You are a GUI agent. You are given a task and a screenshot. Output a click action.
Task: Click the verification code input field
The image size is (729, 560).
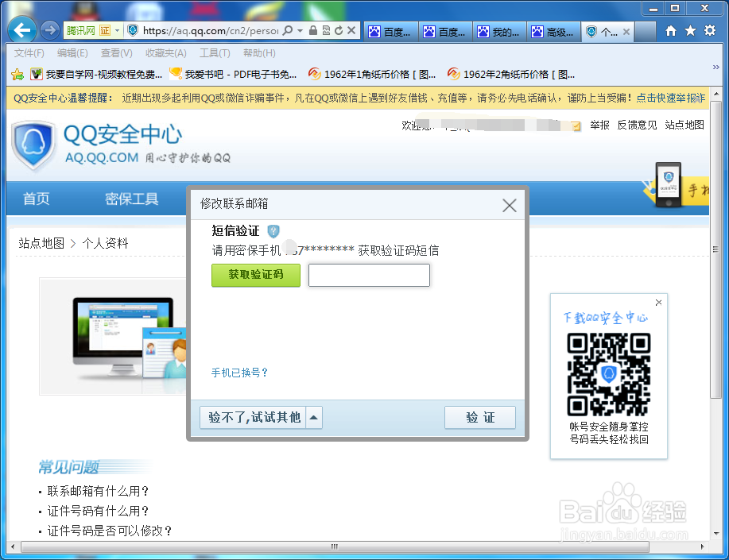(x=369, y=275)
